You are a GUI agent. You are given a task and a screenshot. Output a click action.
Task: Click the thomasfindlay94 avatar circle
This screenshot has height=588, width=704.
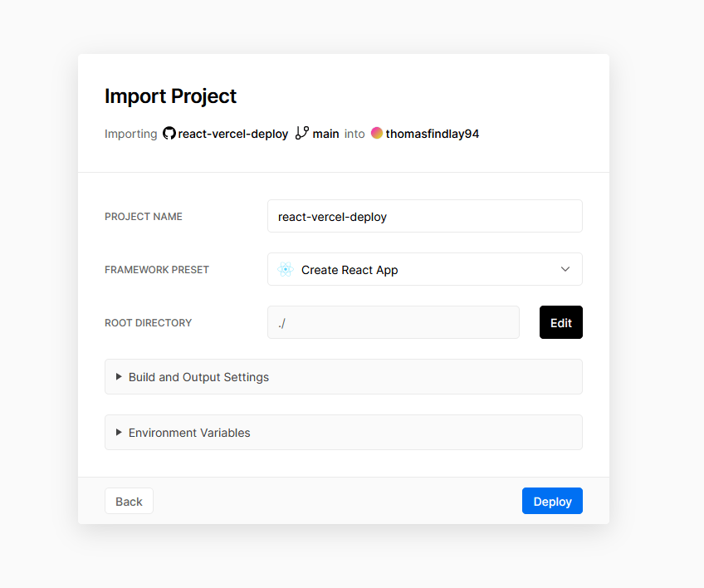pyautogui.click(x=377, y=133)
